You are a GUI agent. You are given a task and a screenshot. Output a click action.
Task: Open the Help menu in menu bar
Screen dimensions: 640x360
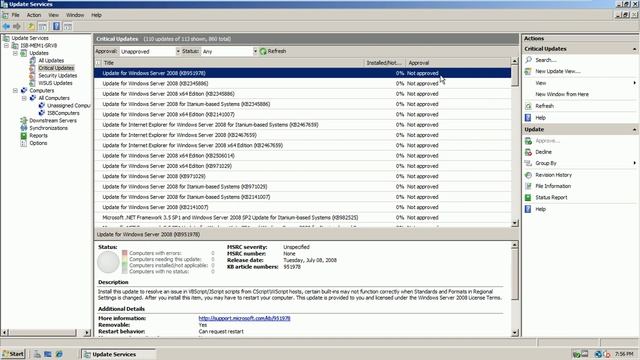(96, 15)
